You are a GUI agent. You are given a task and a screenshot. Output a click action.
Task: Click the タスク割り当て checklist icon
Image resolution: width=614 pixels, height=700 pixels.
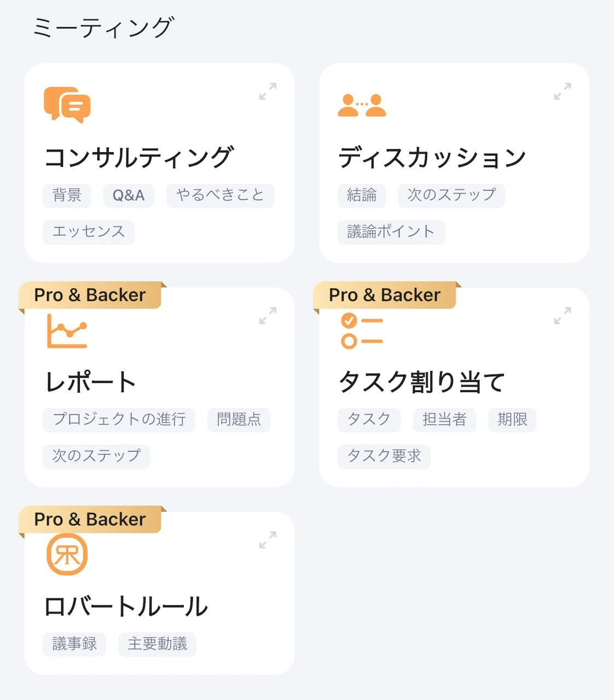pyautogui.click(x=362, y=331)
